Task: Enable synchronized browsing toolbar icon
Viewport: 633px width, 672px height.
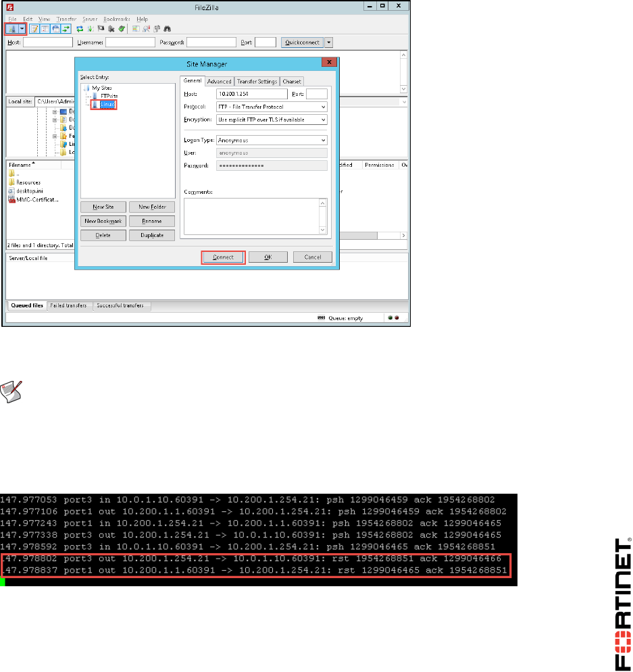Action: [x=157, y=29]
